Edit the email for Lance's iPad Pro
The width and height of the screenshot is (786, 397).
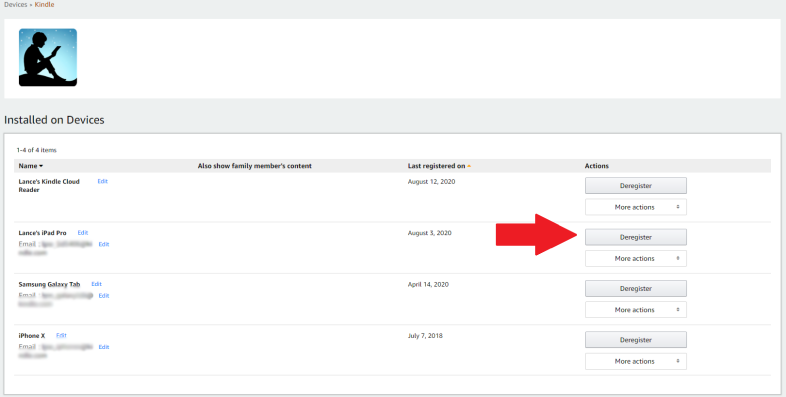pyautogui.click(x=104, y=245)
